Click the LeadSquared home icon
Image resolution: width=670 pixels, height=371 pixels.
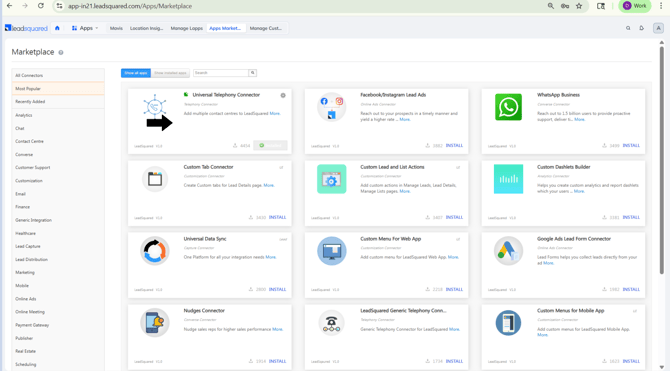point(57,28)
